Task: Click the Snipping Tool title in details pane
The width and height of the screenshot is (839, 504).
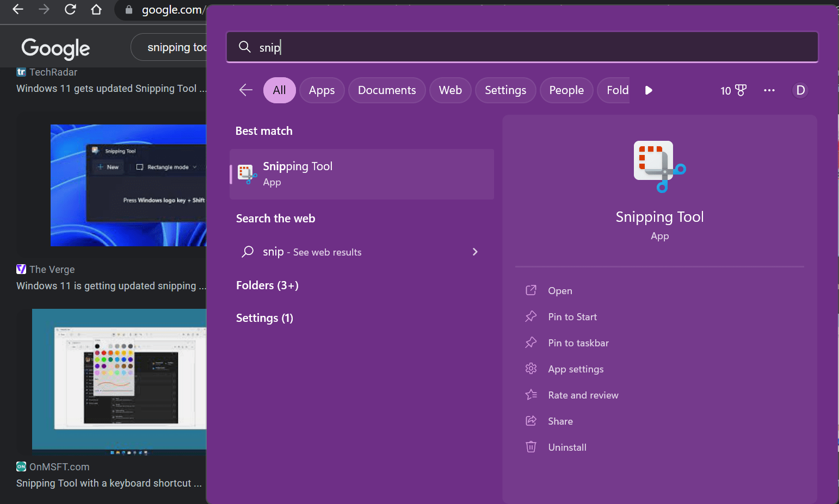Action: tap(659, 217)
